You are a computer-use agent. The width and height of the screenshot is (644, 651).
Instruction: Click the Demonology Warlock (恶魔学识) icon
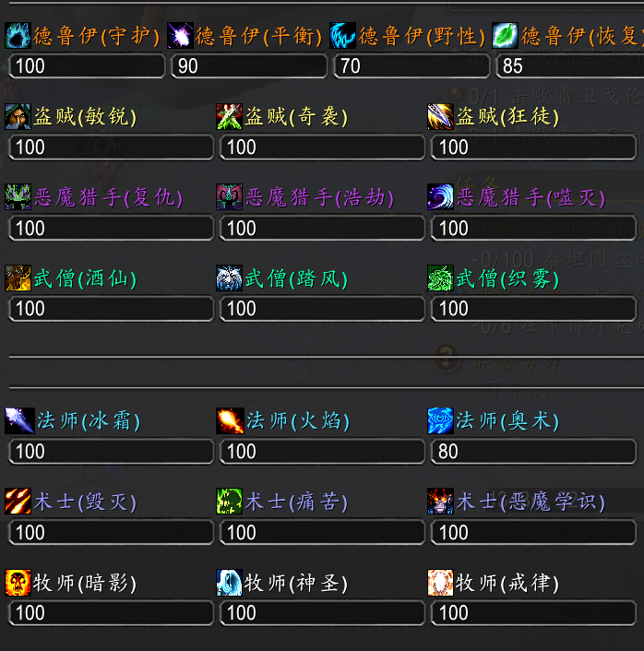[x=440, y=502]
